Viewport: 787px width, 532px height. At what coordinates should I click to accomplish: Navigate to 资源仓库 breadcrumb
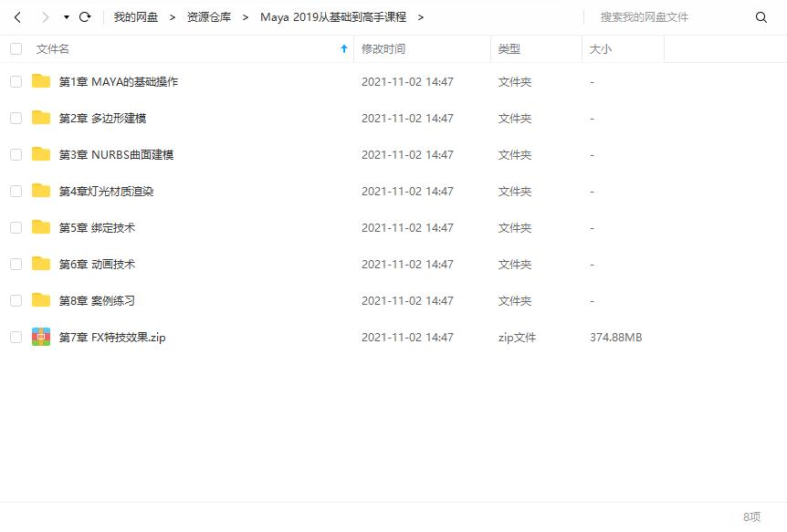pos(209,17)
